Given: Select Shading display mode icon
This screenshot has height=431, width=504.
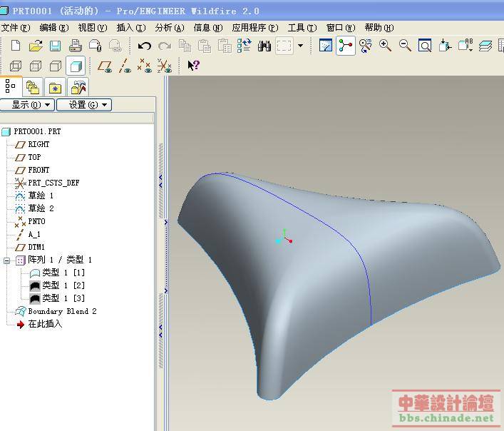Looking at the screenshot, I should [x=76, y=66].
